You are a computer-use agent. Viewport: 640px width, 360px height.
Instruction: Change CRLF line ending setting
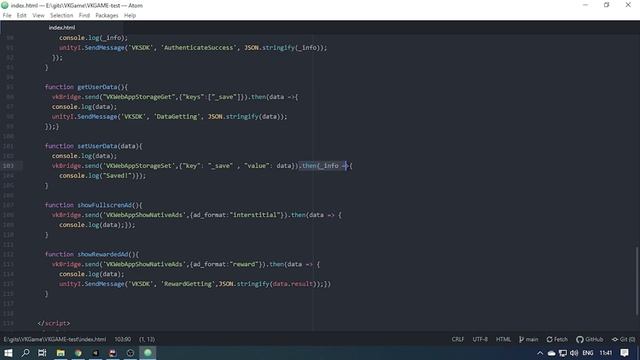(458, 339)
